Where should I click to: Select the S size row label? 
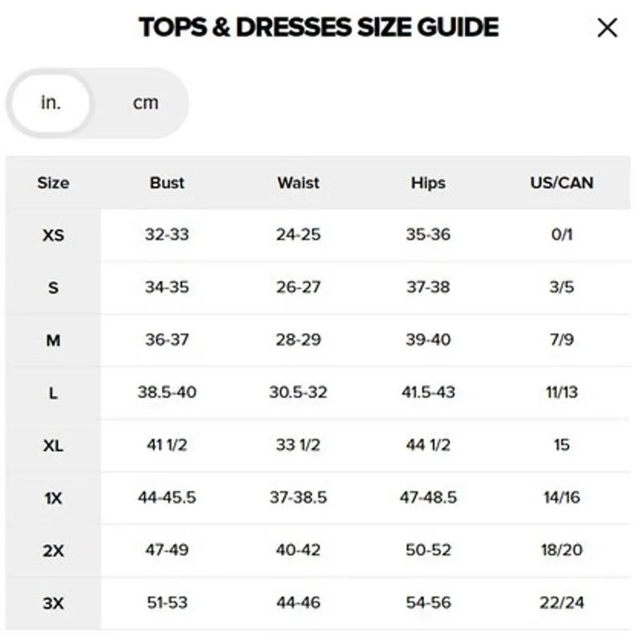click(53, 287)
